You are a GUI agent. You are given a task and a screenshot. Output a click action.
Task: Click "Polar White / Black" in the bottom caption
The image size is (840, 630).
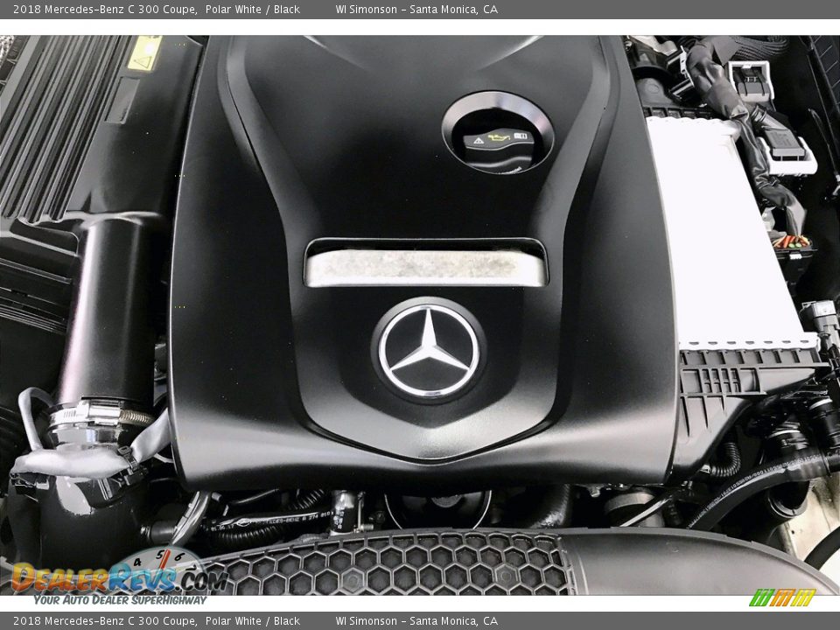pos(252,621)
